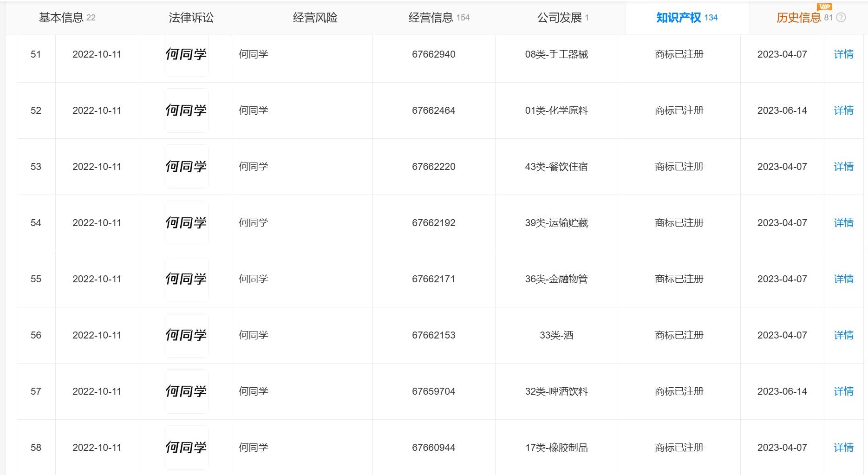Image resolution: width=868 pixels, height=475 pixels.
Task: Click row number 51
Action: (36, 54)
